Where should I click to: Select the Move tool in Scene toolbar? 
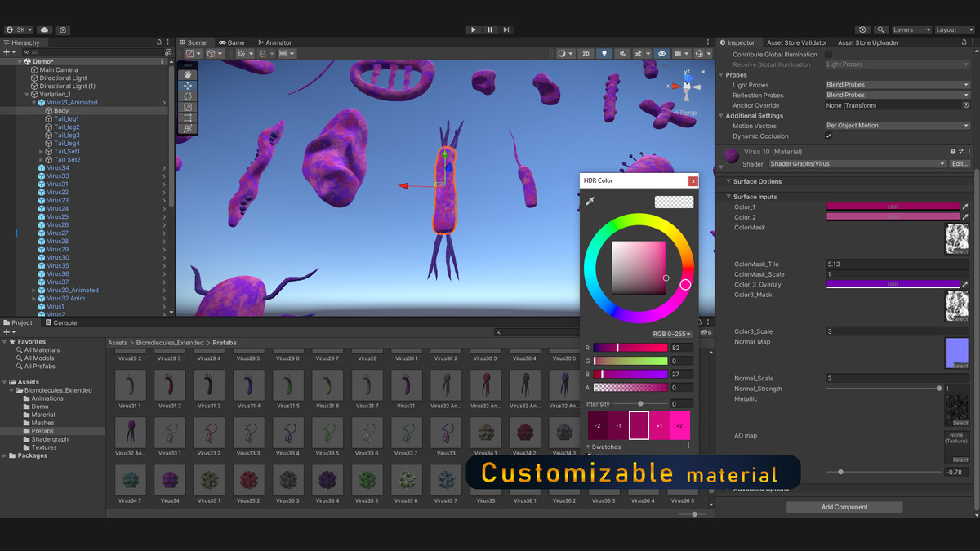point(188,86)
